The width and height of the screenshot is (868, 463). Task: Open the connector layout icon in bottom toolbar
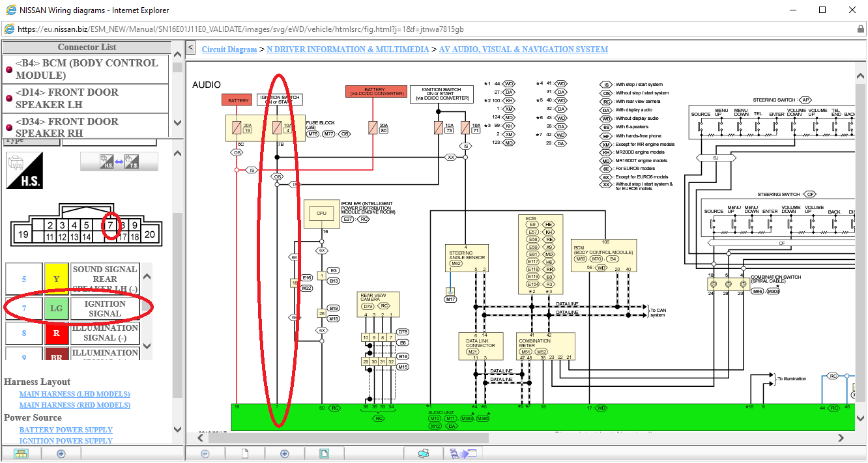click(22, 453)
